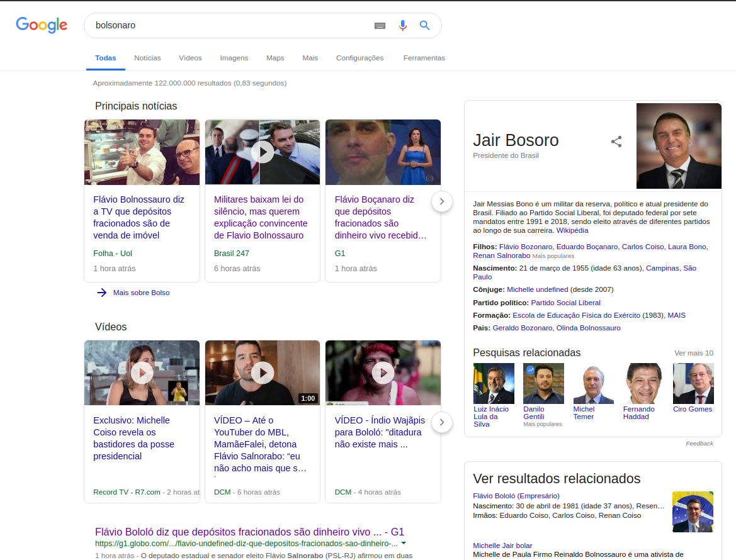Open the Ferramentas options

(x=424, y=58)
